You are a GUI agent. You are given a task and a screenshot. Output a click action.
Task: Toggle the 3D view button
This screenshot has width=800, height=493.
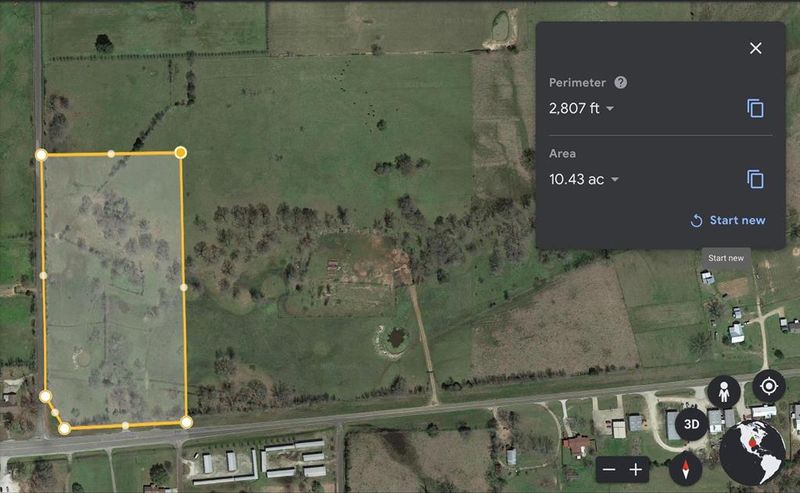[x=691, y=424]
